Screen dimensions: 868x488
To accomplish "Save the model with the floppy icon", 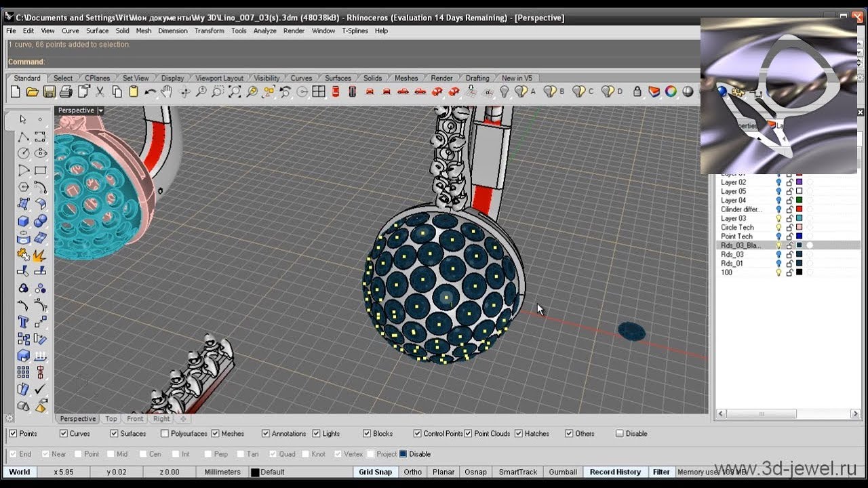I will tap(49, 91).
